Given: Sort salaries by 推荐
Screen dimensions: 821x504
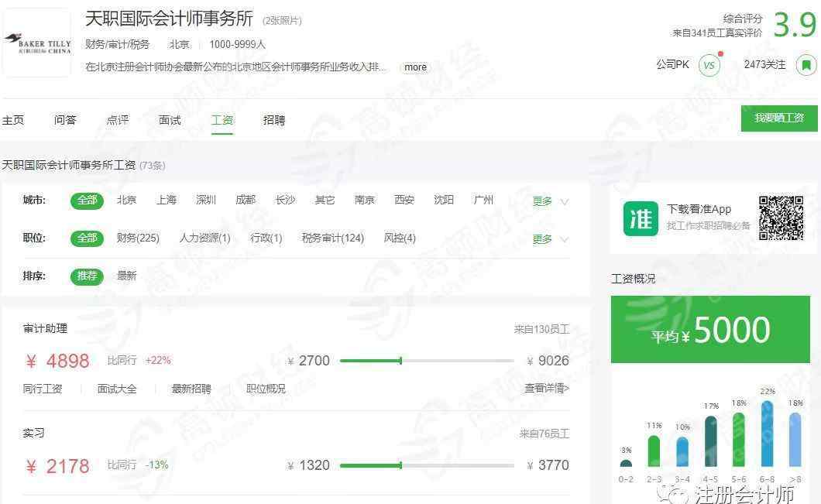Looking at the screenshot, I should pos(87,276).
